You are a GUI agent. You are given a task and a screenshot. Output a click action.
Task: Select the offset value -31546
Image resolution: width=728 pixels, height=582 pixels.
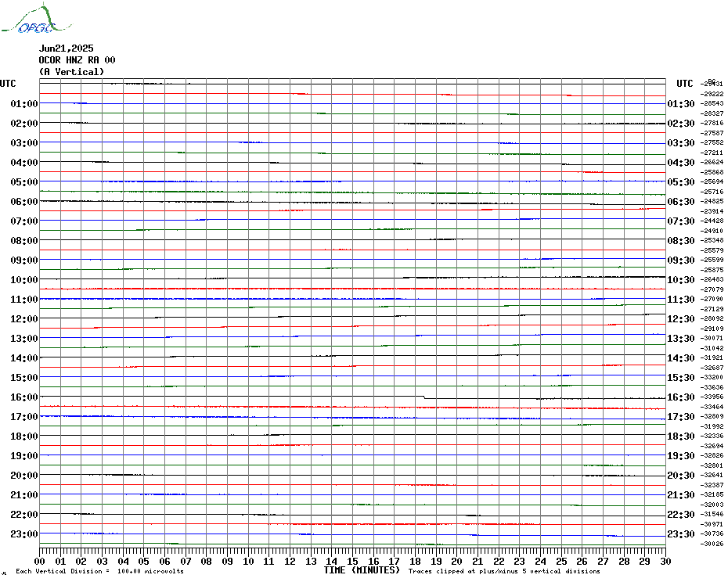[x=712, y=514]
